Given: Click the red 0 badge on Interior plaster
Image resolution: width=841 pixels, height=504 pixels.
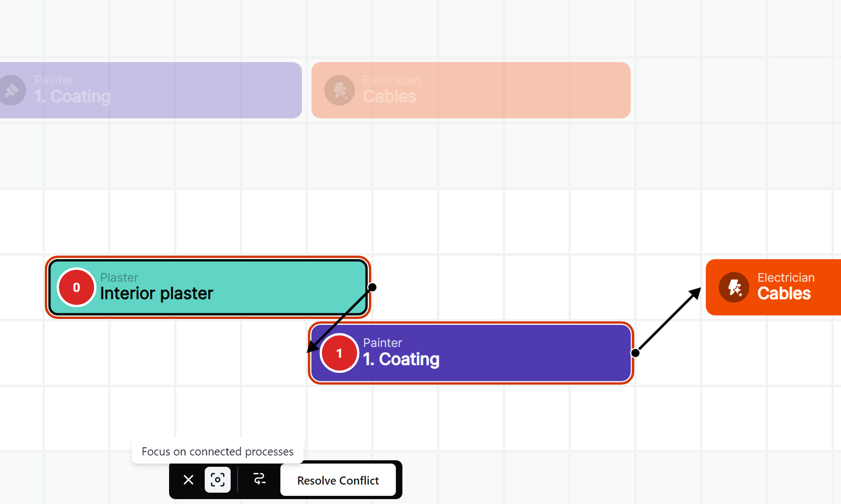Looking at the screenshot, I should pyautogui.click(x=76, y=288).
